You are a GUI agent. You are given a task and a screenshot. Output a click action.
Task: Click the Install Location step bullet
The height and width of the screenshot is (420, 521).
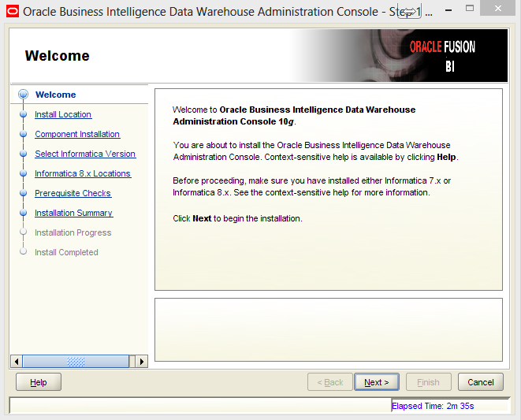pos(23,114)
